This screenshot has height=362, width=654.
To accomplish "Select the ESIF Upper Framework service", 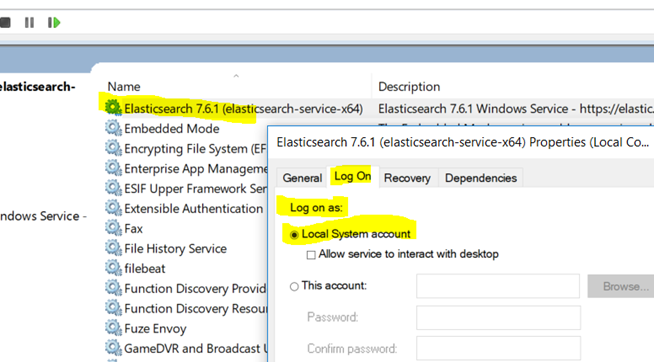I will [195, 189].
